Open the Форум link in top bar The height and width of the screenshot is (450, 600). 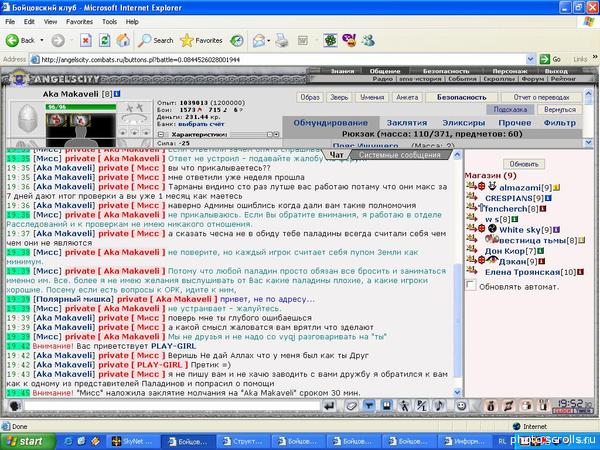pyautogui.click(x=532, y=79)
